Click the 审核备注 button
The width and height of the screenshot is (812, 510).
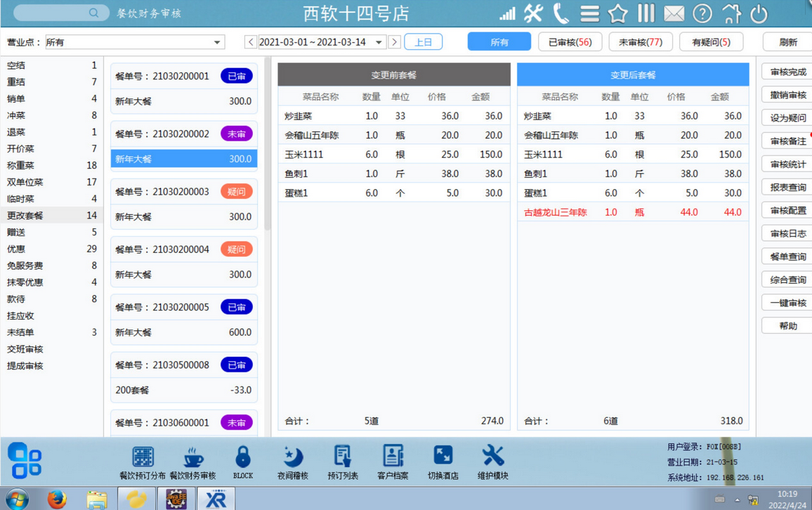tap(787, 140)
